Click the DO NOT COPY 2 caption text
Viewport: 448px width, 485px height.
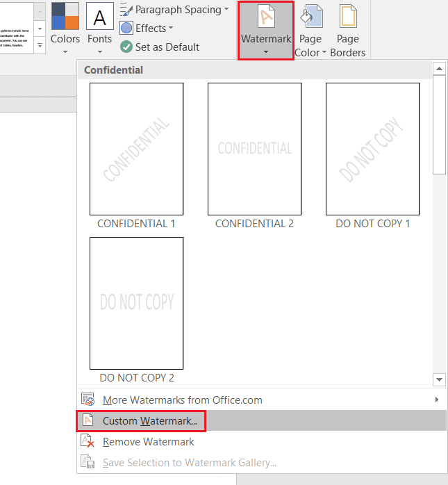tap(137, 378)
